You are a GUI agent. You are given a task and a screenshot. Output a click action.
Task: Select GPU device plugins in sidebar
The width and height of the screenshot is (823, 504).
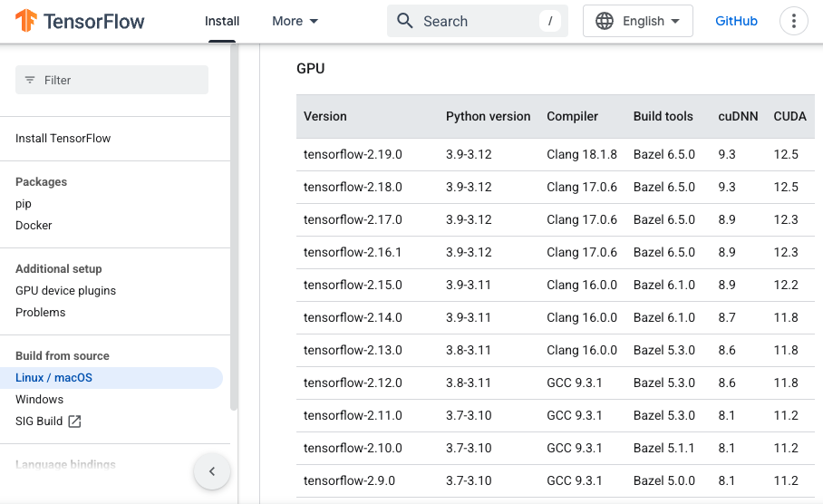point(65,291)
